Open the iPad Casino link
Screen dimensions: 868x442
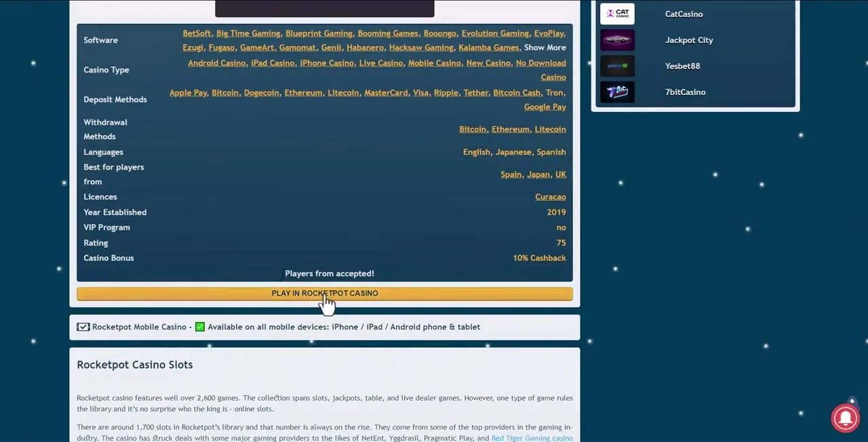click(273, 63)
